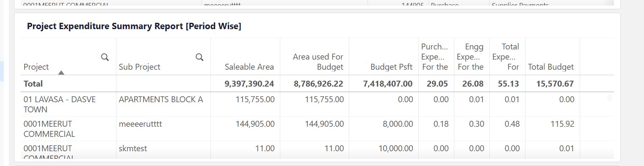The width and height of the screenshot is (644, 166).
Task: Click the 8,000.00 Budget Psft cell
Action: tap(396, 124)
